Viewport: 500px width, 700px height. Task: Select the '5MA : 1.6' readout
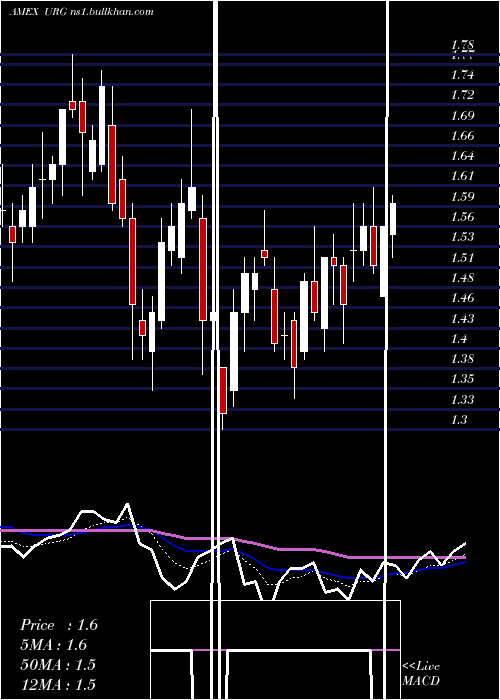point(54,645)
